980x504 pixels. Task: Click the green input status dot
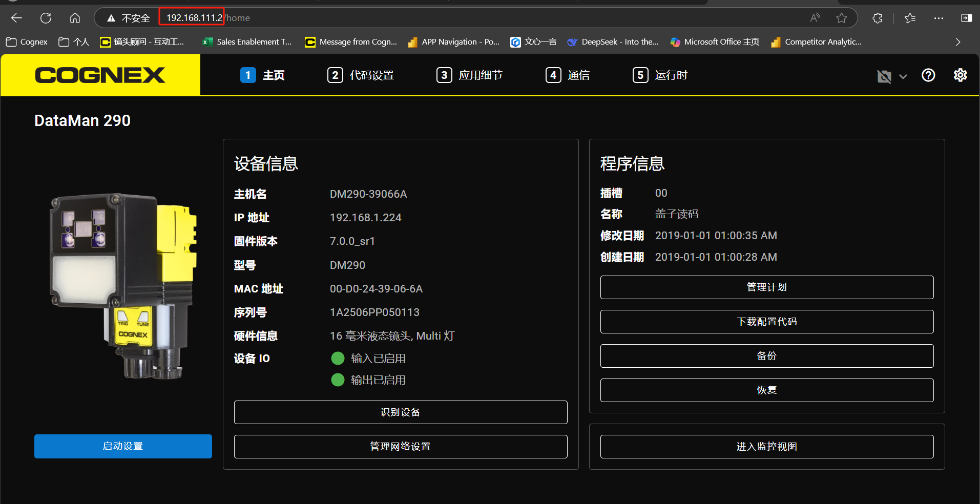coord(338,358)
